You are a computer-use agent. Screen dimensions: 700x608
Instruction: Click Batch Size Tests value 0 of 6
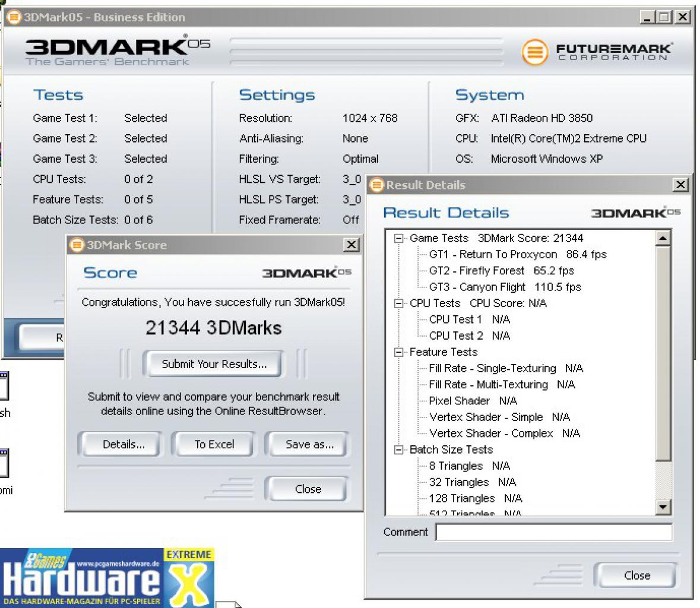138,220
